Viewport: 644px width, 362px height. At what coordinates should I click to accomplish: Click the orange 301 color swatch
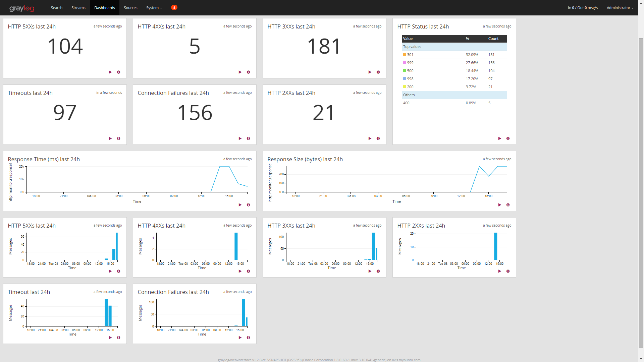[x=405, y=55]
